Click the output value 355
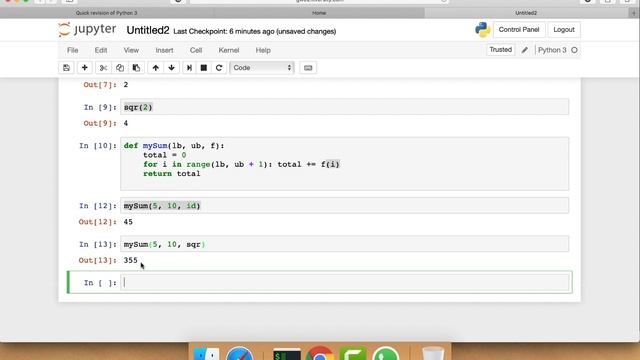The image size is (640, 360). 131,260
